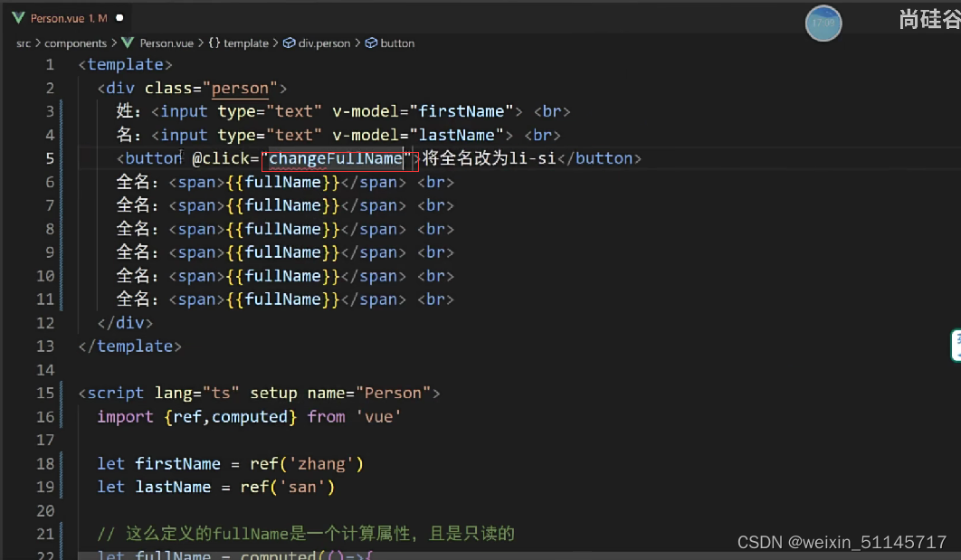This screenshot has width=961, height=560.
Task: Click the 尚硅谷 label at top right
Action: [x=928, y=18]
